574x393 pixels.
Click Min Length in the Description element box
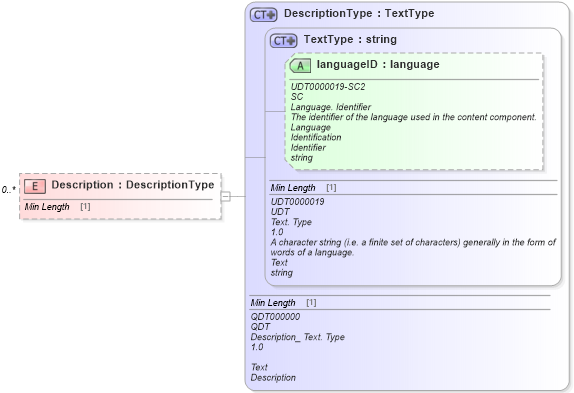click(x=47, y=207)
